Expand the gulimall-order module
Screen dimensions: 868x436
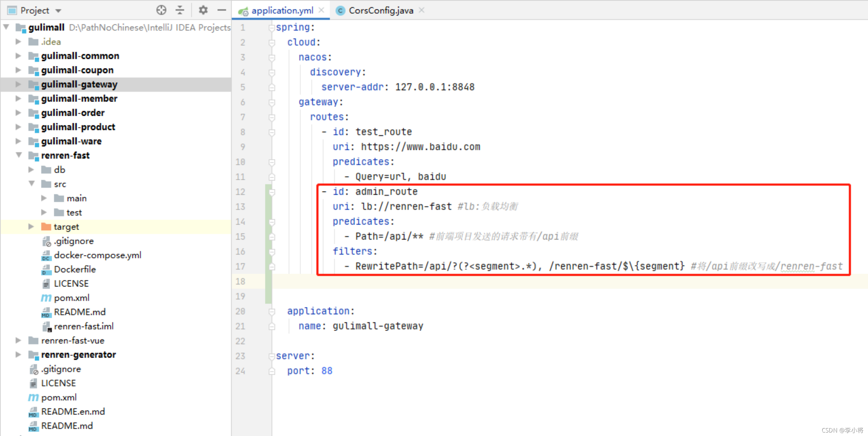19,113
